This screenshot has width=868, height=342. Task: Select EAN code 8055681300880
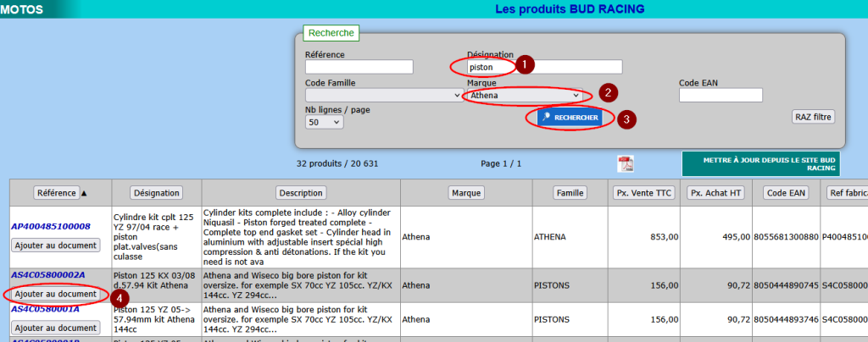[x=786, y=237]
